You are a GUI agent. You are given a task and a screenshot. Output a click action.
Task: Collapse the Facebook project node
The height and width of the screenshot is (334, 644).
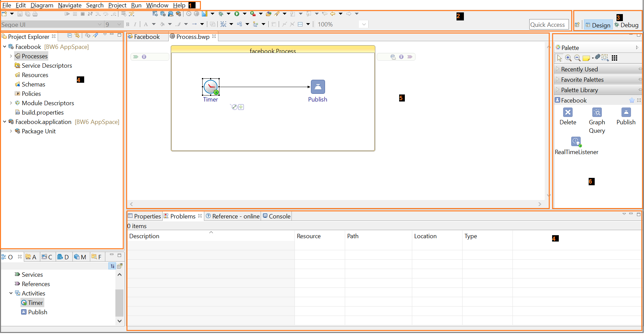click(x=5, y=47)
